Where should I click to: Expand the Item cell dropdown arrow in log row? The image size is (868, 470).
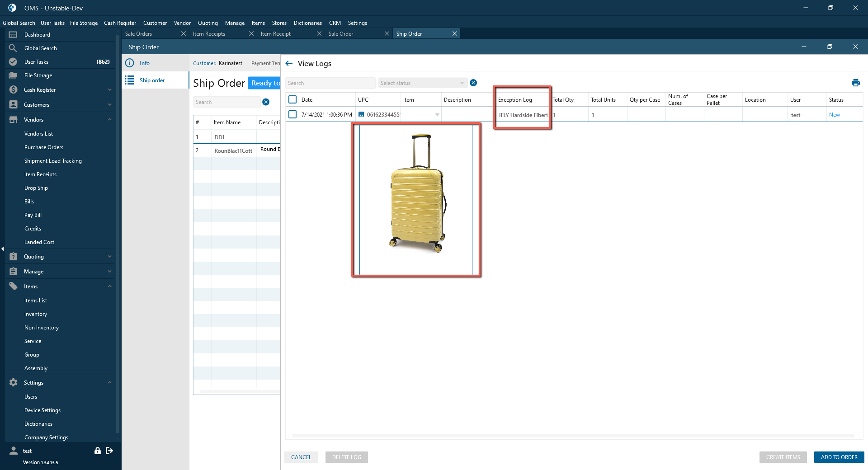coord(437,115)
